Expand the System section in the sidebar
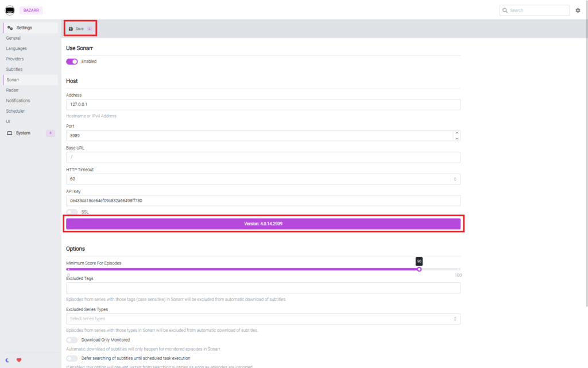Image resolution: width=588 pixels, height=368 pixels. [x=31, y=133]
